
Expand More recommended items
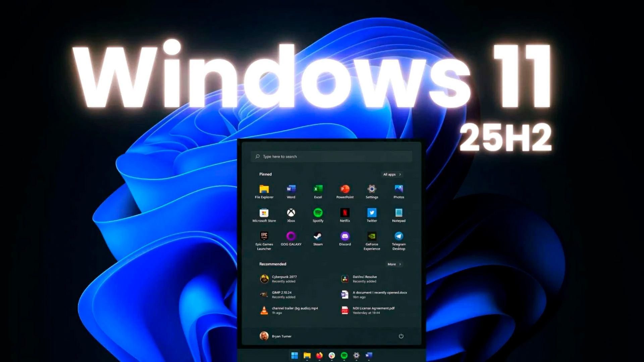coord(393,264)
